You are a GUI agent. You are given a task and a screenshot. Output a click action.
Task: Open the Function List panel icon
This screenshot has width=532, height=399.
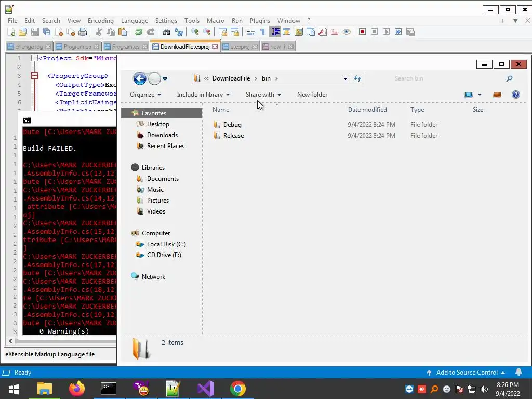click(x=323, y=32)
